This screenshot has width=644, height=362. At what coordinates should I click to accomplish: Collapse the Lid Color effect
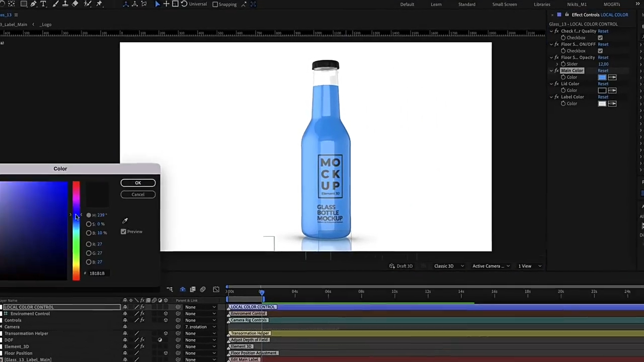[x=551, y=84]
